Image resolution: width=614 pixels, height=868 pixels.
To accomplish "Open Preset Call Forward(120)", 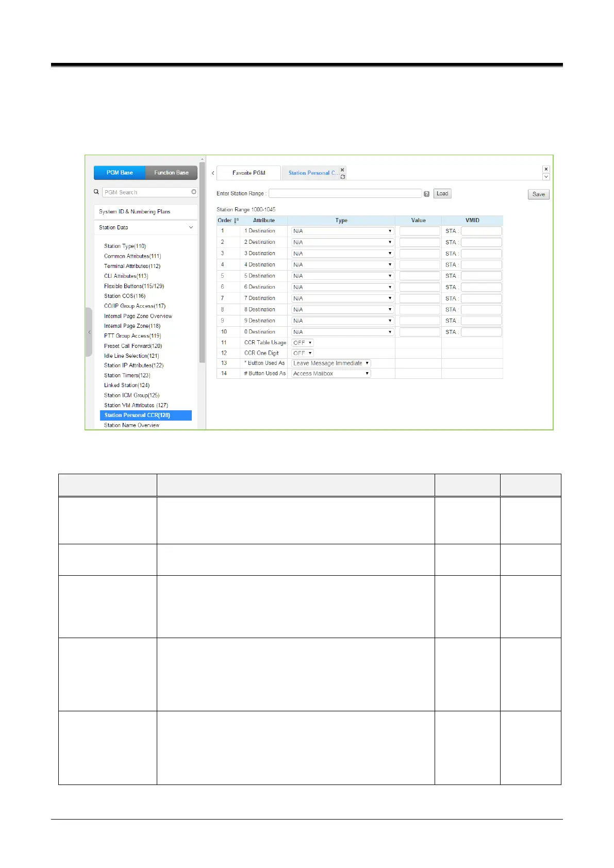I will (133, 346).
